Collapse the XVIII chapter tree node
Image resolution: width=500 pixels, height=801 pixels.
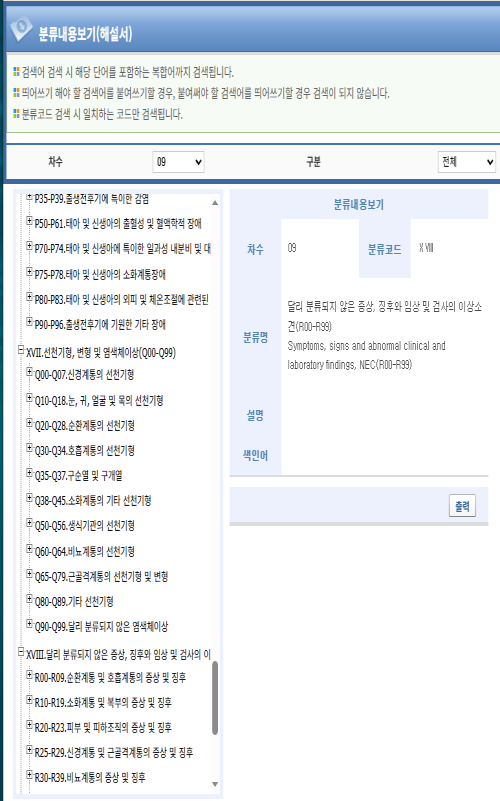(x=21, y=652)
